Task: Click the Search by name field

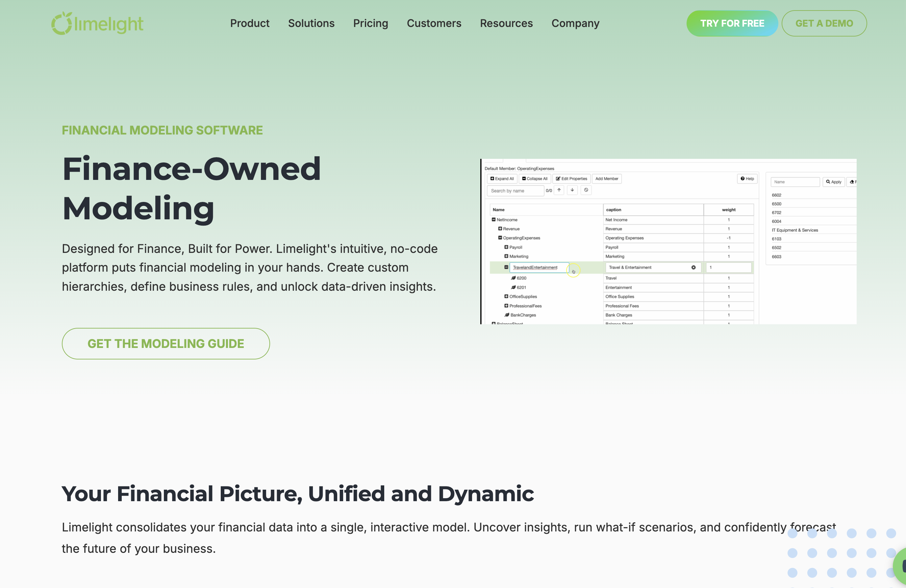Action: pos(516,191)
